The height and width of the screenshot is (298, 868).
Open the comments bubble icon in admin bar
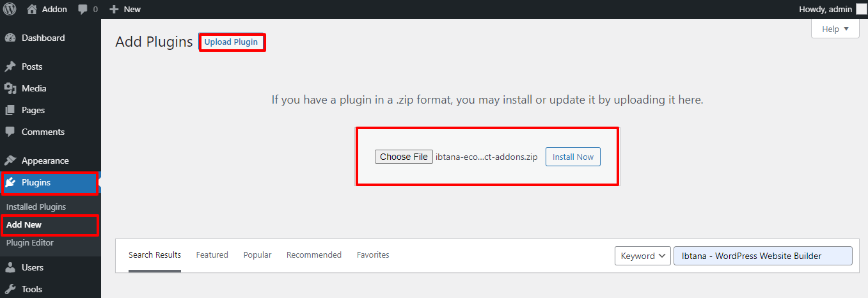coord(83,10)
